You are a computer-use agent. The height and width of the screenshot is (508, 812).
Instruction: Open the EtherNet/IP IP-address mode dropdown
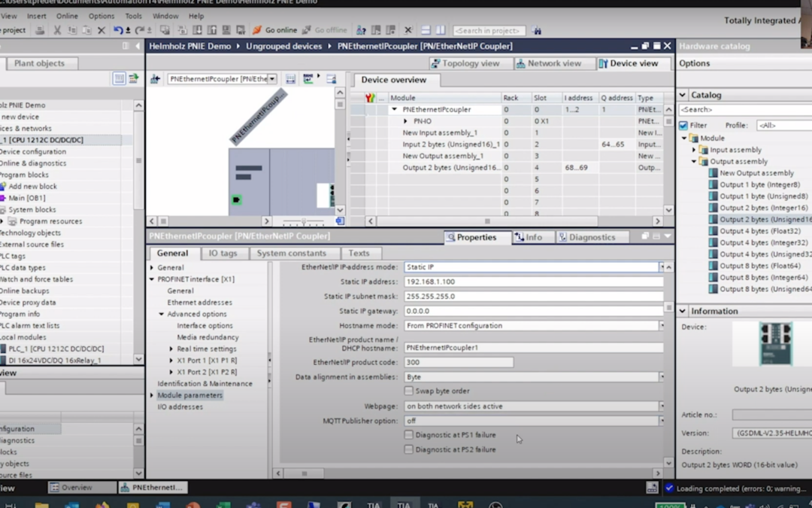tap(662, 267)
